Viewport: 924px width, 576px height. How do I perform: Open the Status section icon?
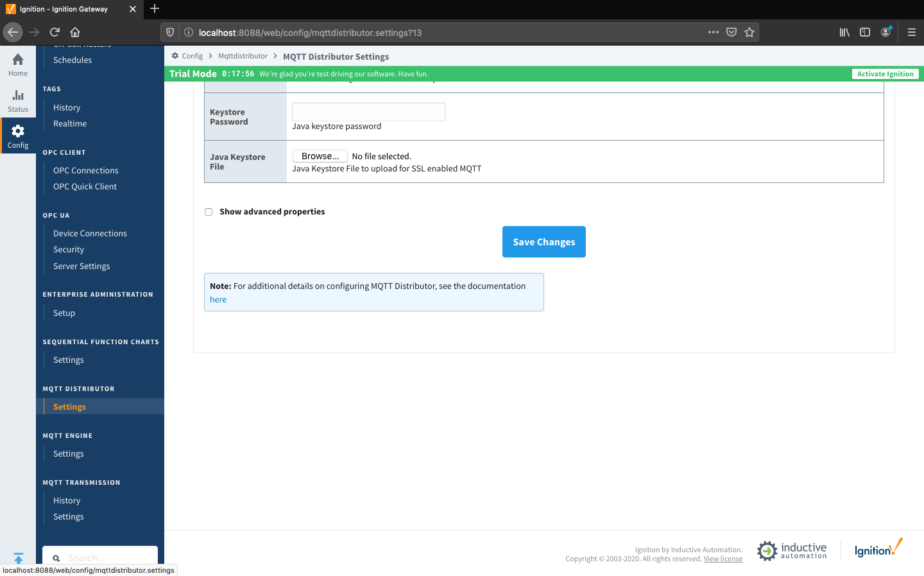click(x=18, y=95)
